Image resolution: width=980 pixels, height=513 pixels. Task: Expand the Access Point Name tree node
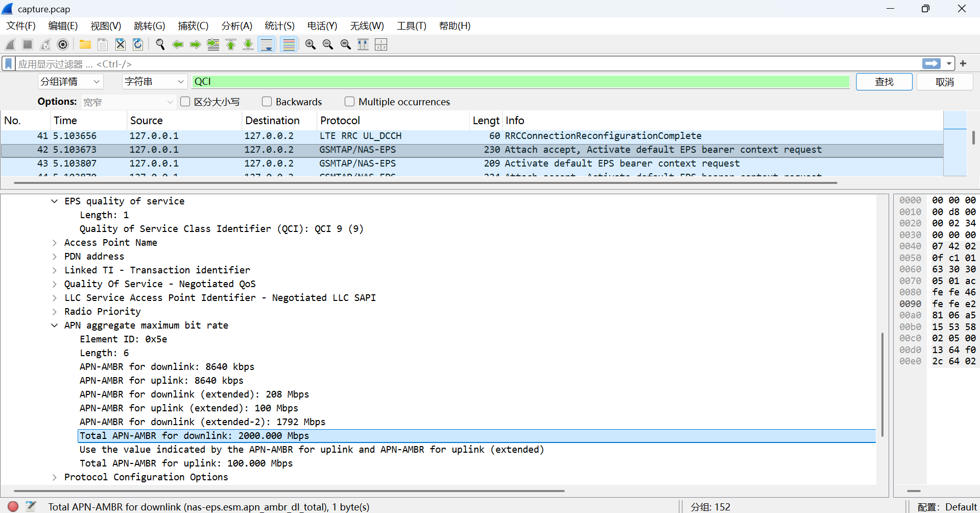tap(55, 243)
